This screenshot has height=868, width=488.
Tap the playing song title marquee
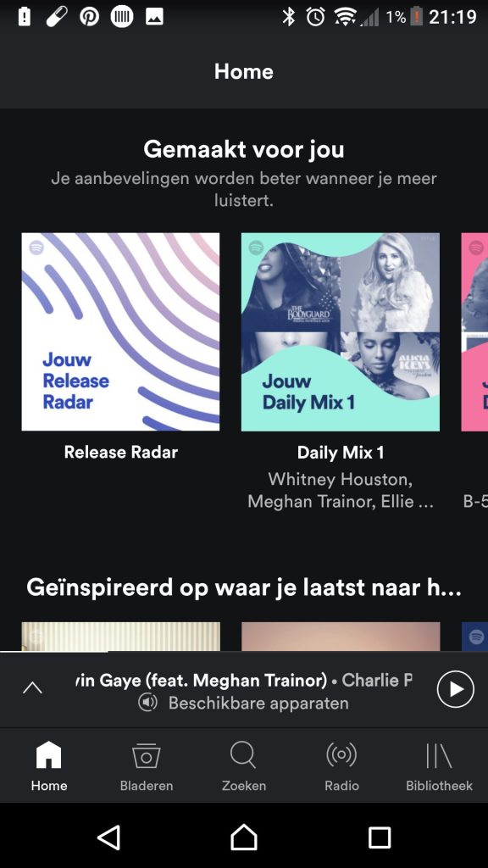[x=243, y=680]
